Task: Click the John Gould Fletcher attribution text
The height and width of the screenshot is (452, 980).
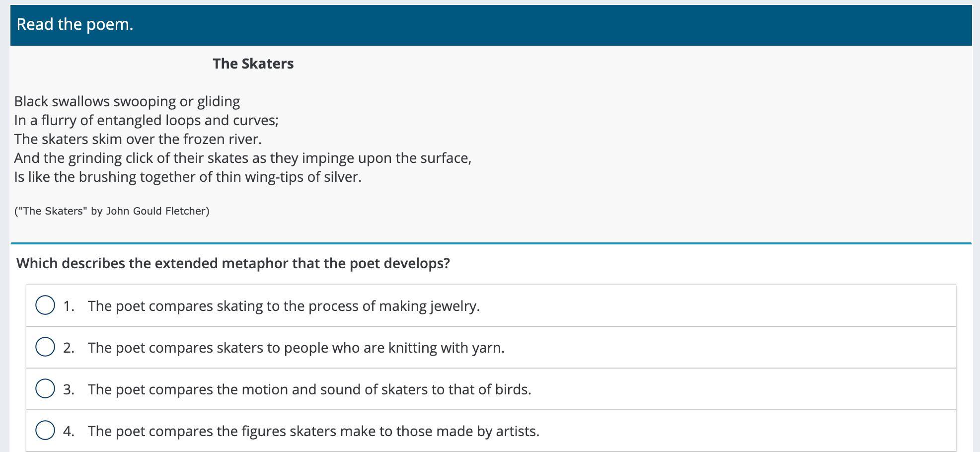Action: [112, 211]
